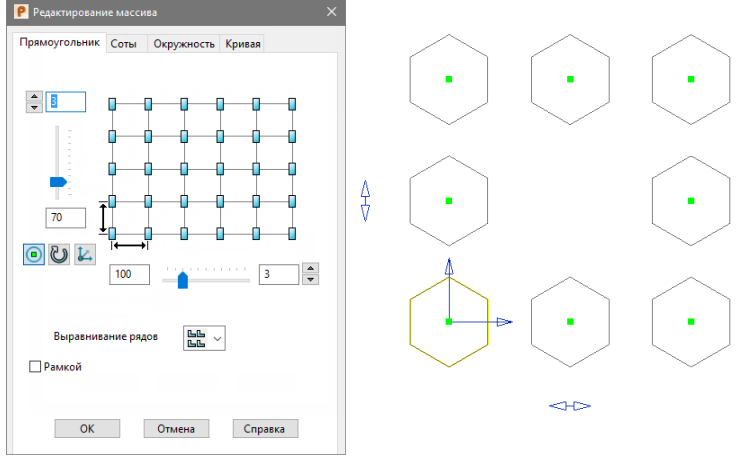Screen dimensions: 750x457
Task: Click the middle-right hexagon's green center point
Action: pyautogui.click(x=691, y=201)
